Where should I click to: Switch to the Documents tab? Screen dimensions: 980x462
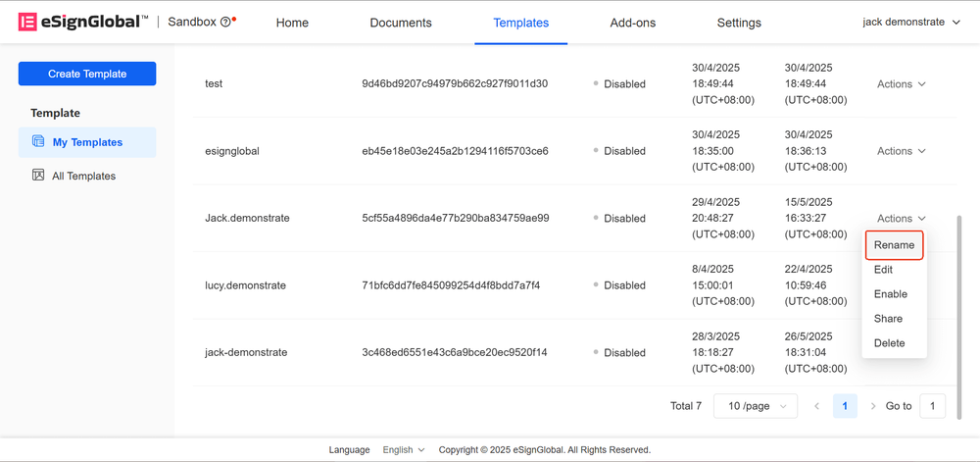400,23
